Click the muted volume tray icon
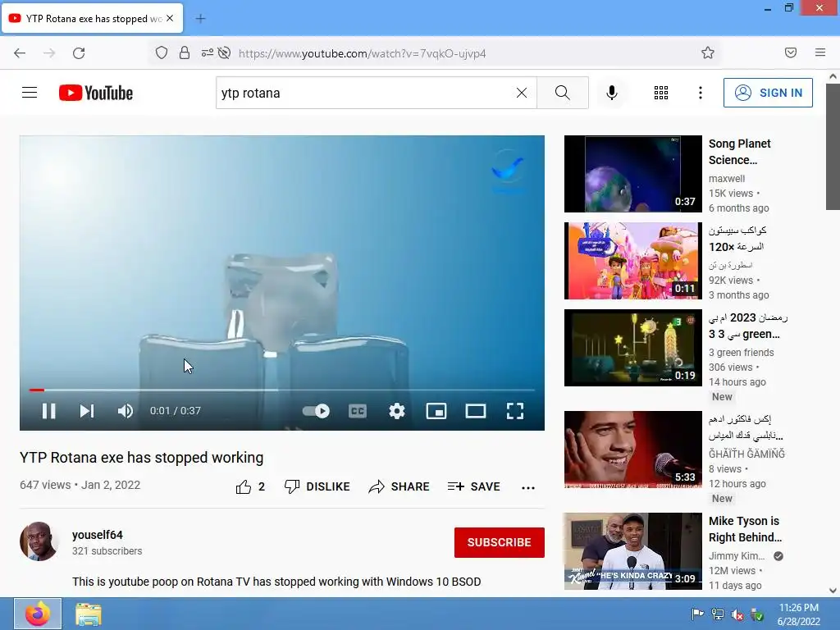Screen dimensions: 840x630 point(737,614)
